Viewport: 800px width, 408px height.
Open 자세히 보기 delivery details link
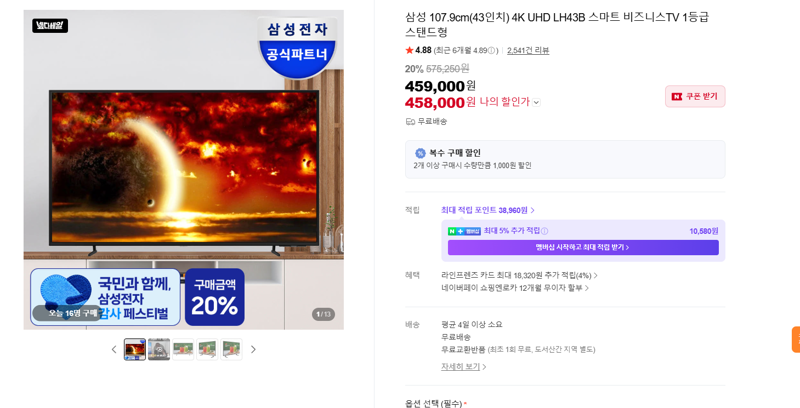point(464,367)
